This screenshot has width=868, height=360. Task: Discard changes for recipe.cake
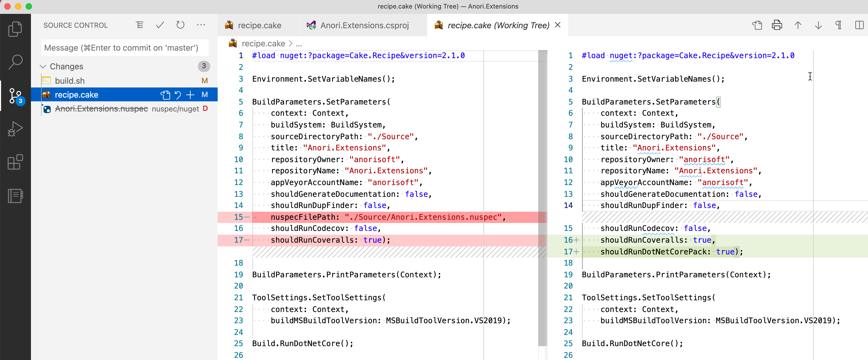(178, 95)
